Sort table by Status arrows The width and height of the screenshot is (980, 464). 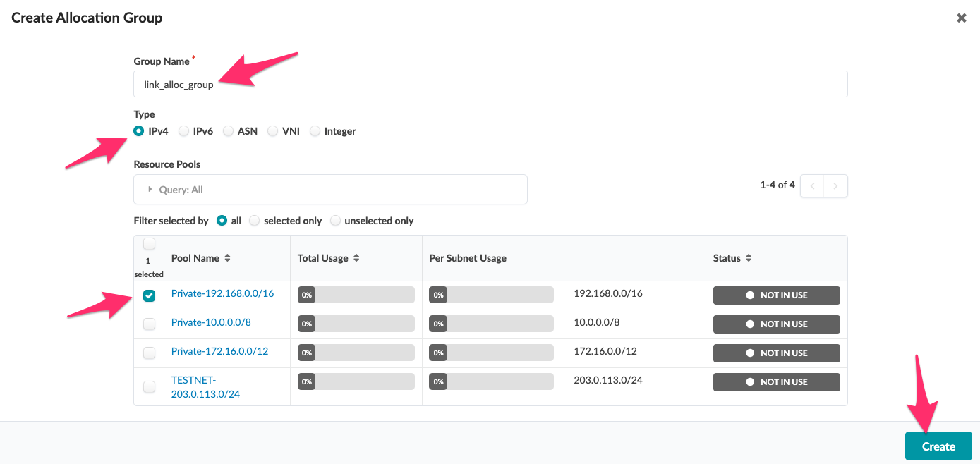pos(749,259)
